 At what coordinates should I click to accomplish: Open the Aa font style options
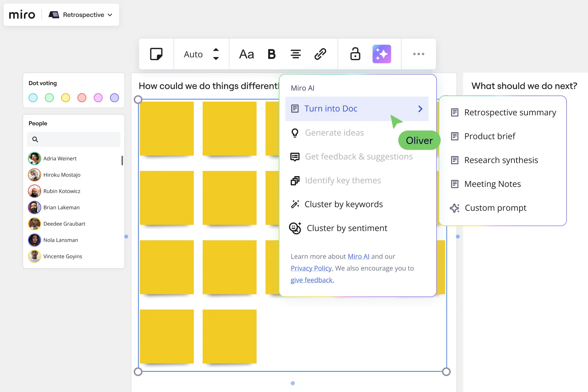coord(246,54)
